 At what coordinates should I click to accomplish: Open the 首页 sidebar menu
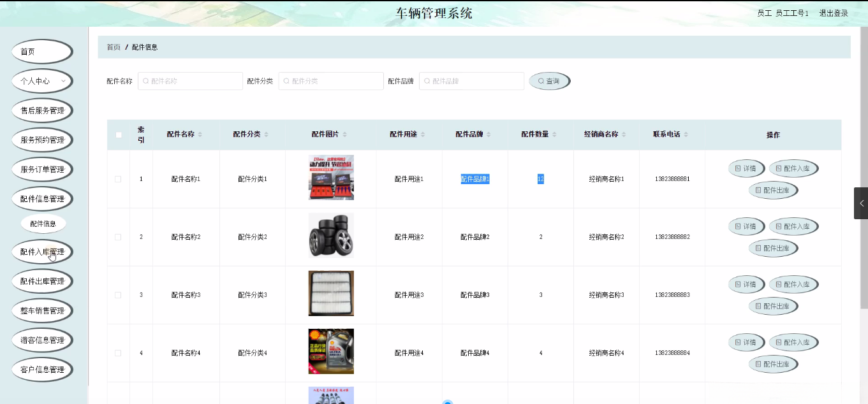click(42, 52)
